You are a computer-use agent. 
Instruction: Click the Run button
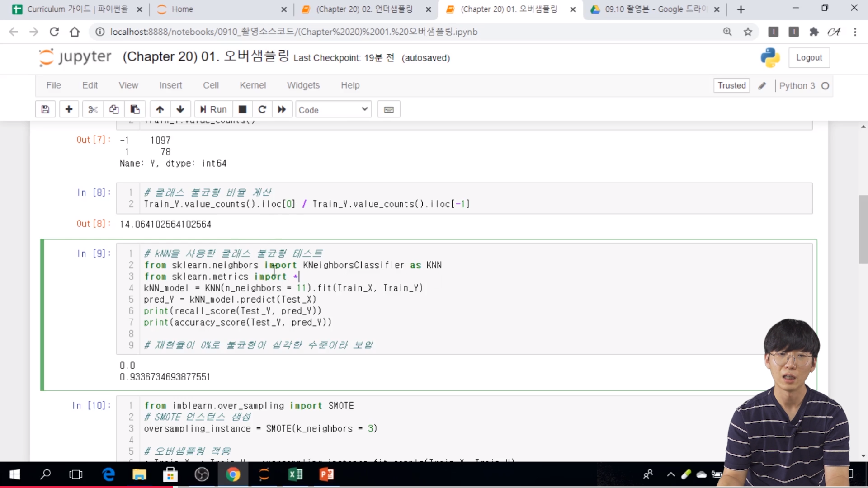(x=213, y=109)
